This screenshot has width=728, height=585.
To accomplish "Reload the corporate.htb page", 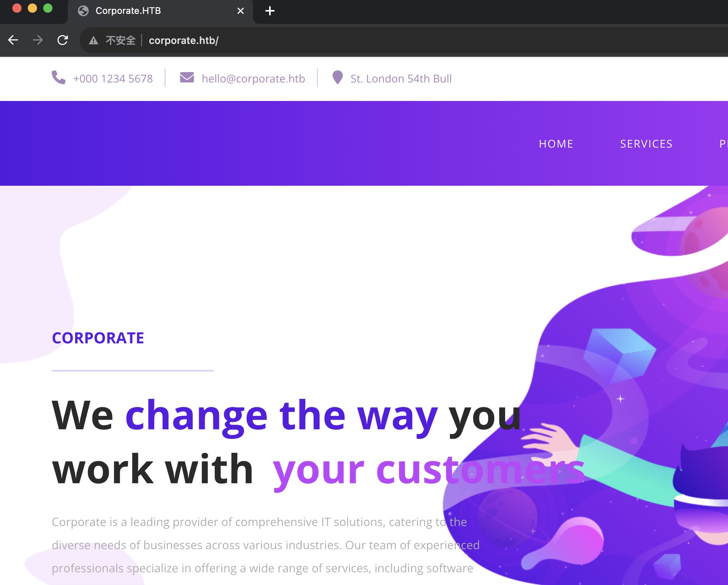I will [62, 40].
